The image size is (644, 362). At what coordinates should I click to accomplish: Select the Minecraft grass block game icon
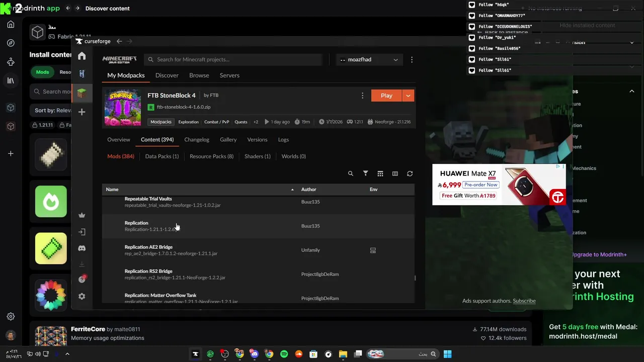[x=82, y=93]
